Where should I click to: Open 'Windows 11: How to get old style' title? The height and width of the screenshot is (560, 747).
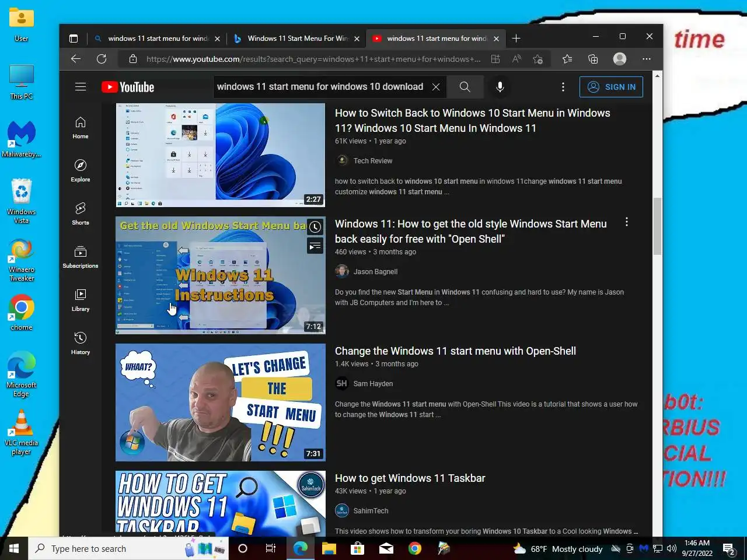point(471,232)
